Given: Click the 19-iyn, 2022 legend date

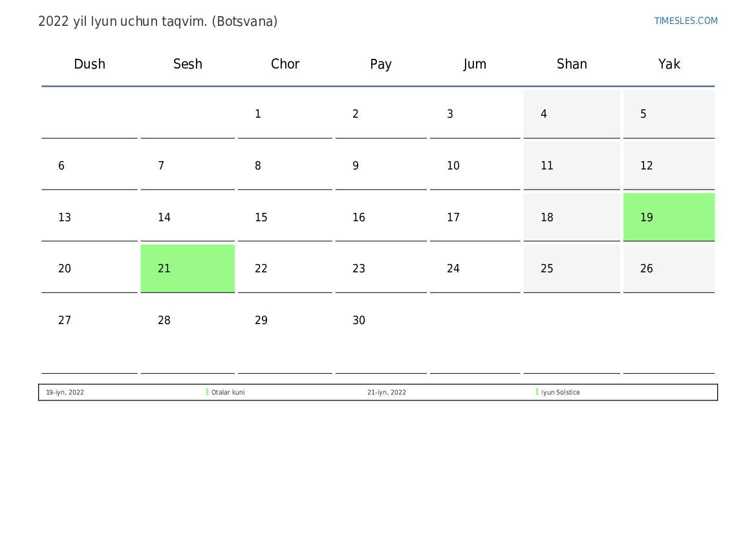Looking at the screenshot, I should 65,393.
